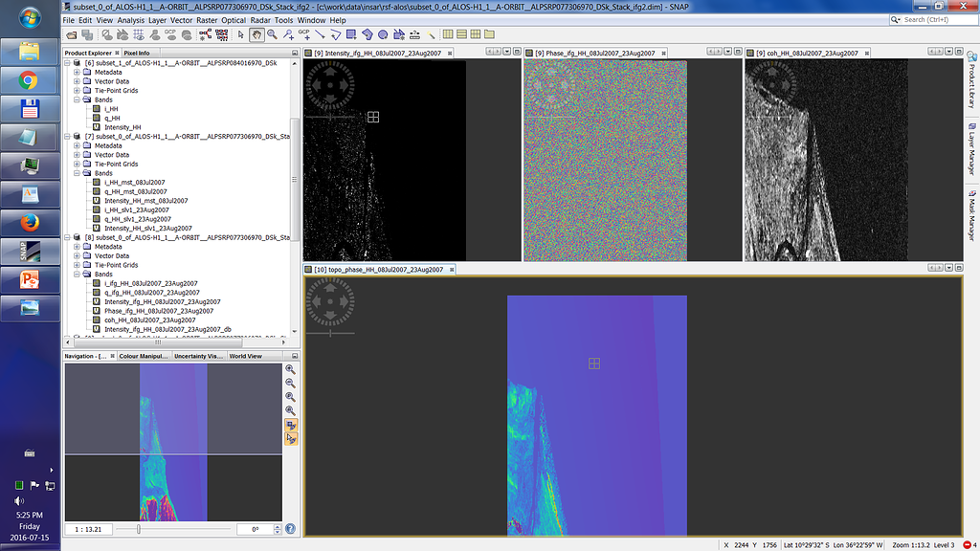Image resolution: width=980 pixels, height=551 pixels.
Task: Expand Vector Data in product [8]
Action: (x=78, y=255)
